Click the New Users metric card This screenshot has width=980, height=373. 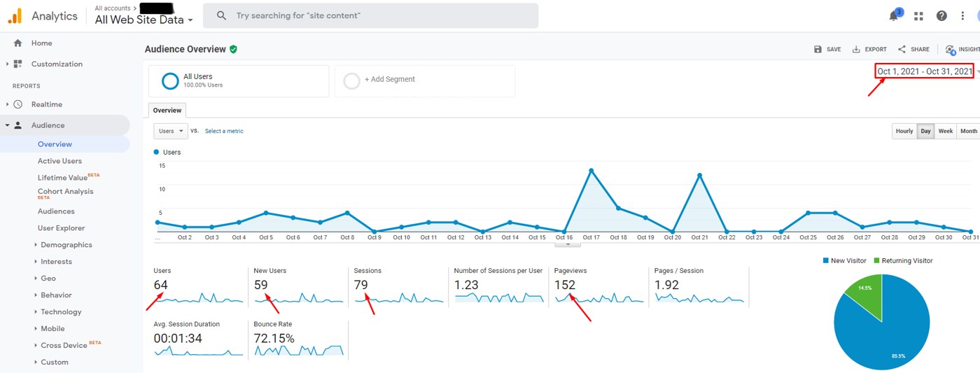298,286
